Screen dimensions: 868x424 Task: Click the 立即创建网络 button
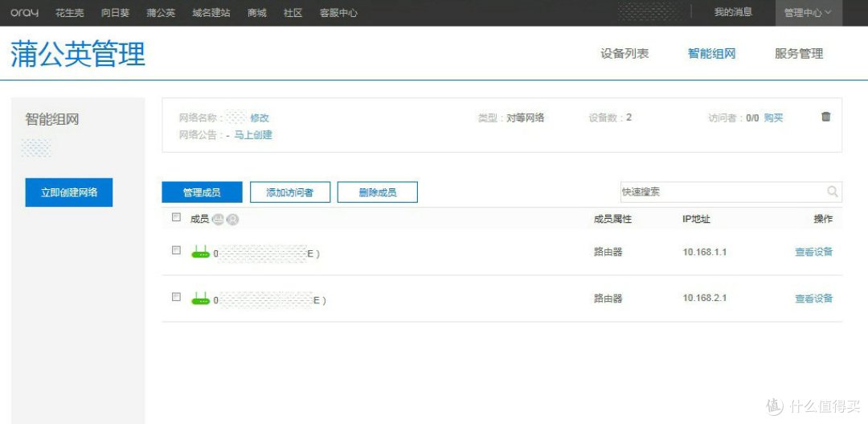click(69, 192)
